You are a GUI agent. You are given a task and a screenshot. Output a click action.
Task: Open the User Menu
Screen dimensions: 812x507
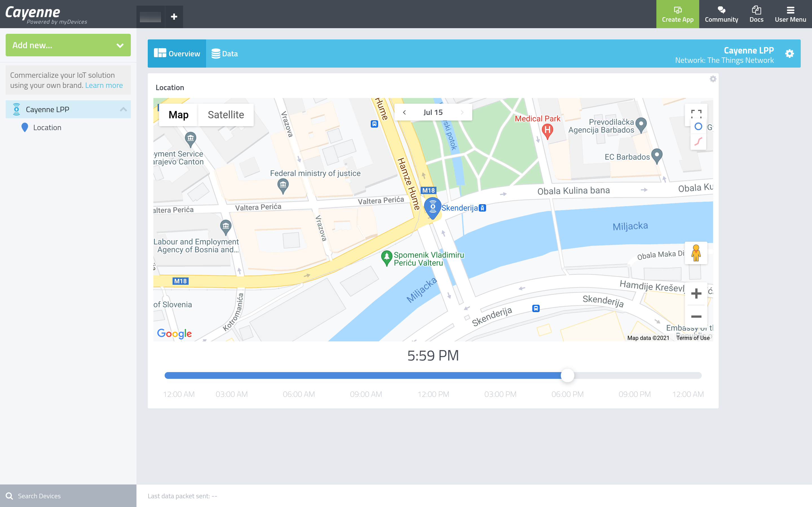coord(790,14)
